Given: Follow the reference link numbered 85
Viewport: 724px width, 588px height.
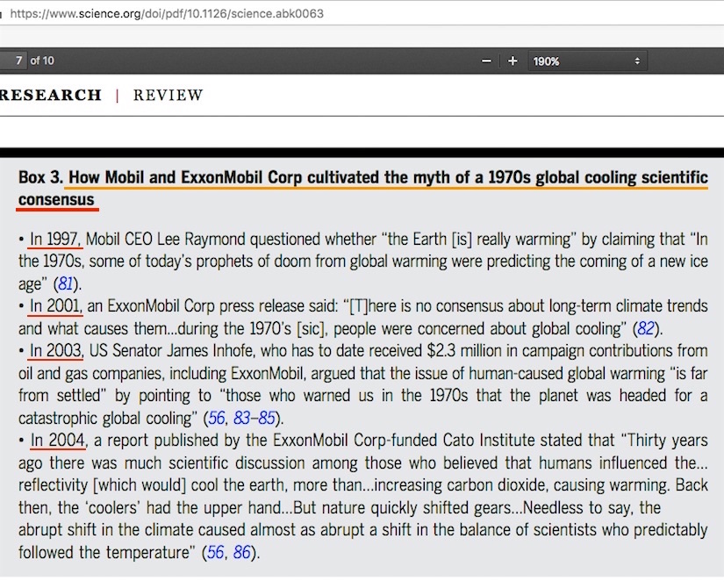Looking at the screenshot, I should 265,419.
